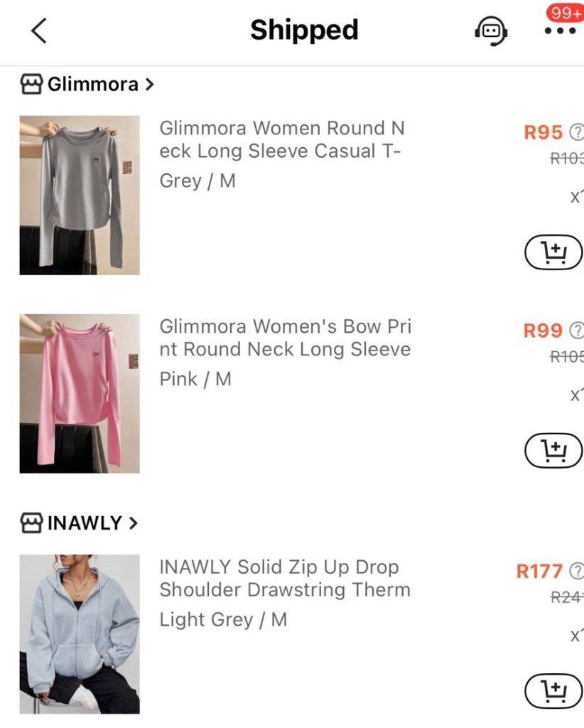Tap price info icon beside R177
The height and width of the screenshot is (728, 584).
[577, 571]
